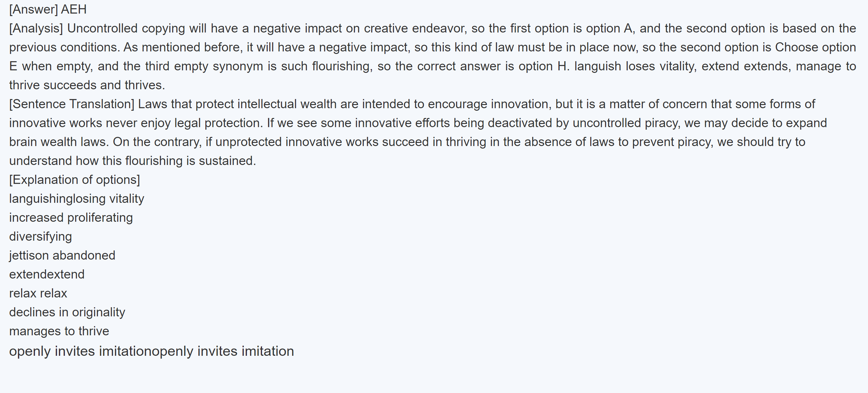Click the "[Sentence Translation]" label

click(72, 104)
